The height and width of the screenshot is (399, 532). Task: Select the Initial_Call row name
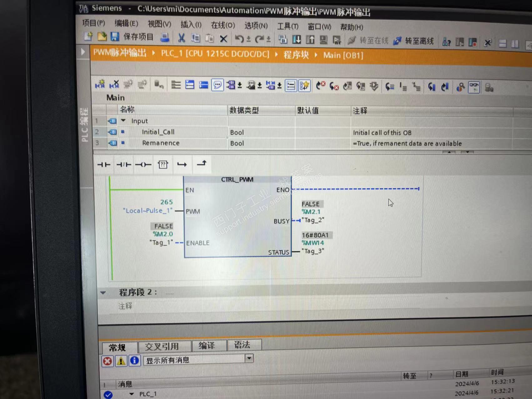158,132
